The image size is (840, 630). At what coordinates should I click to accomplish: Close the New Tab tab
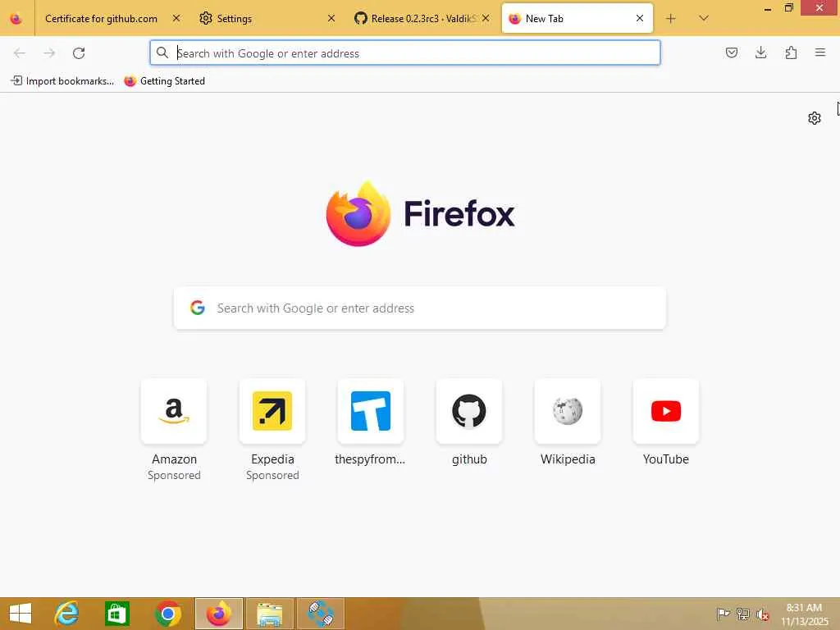tap(640, 18)
